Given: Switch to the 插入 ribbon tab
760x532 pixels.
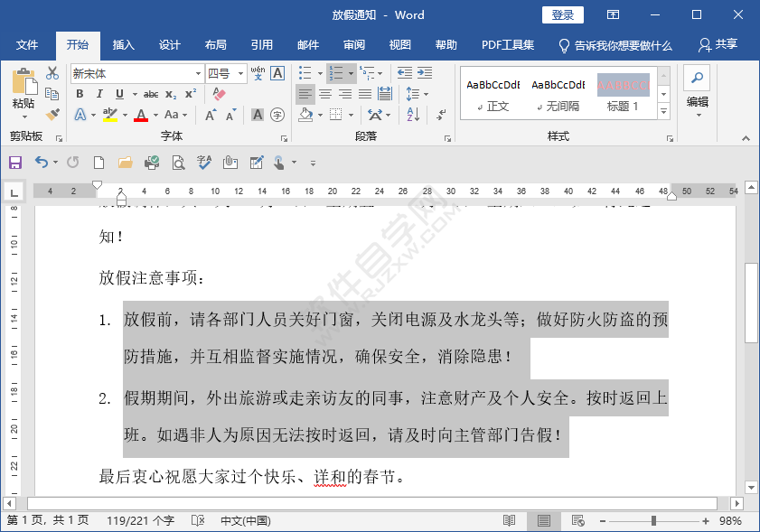Looking at the screenshot, I should click(123, 45).
